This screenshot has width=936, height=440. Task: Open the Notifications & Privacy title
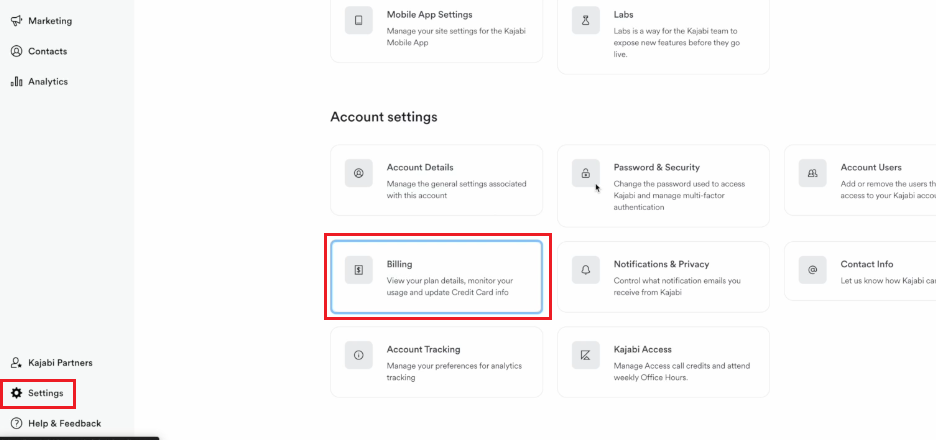pos(661,264)
